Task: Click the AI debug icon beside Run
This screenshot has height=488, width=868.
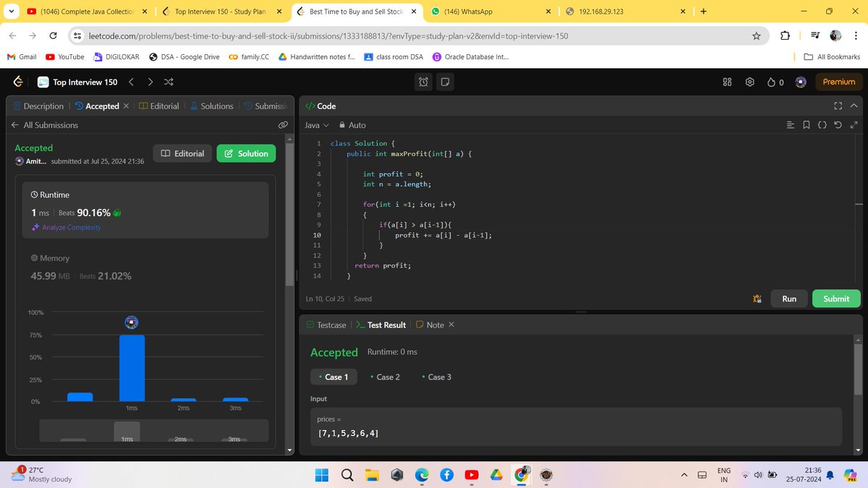Action: coord(757,299)
